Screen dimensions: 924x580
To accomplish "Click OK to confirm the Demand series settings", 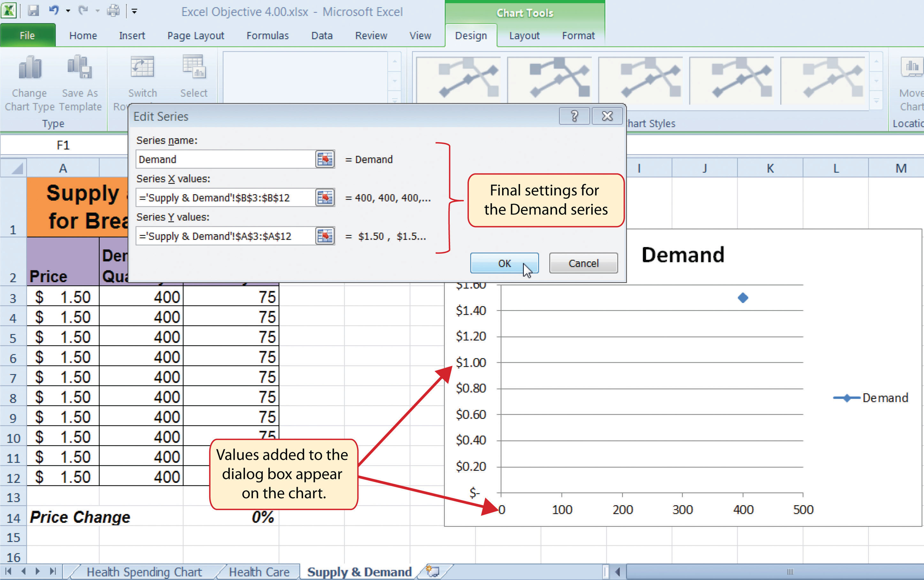I will pos(505,263).
